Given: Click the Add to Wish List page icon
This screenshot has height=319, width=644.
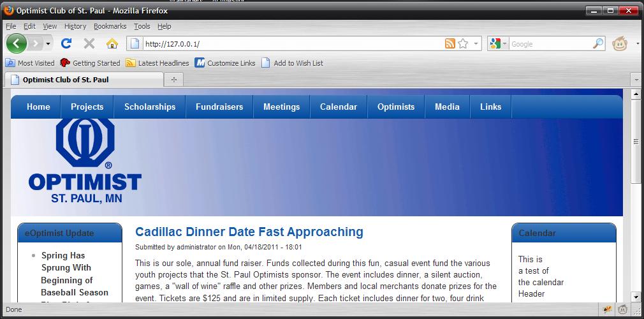Looking at the screenshot, I should (266, 63).
